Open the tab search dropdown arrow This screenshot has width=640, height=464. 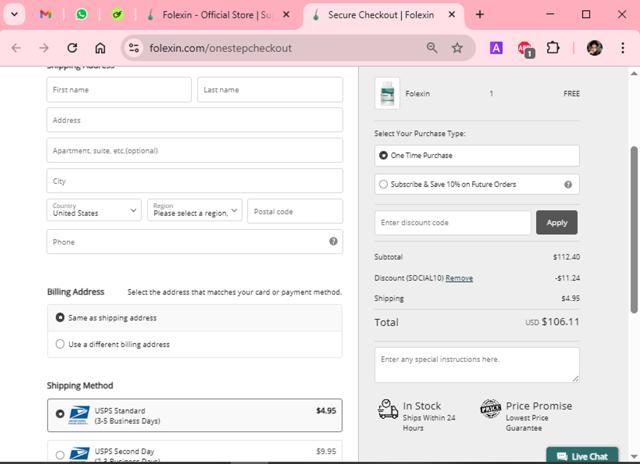pyautogui.click(x=14, y=14)
